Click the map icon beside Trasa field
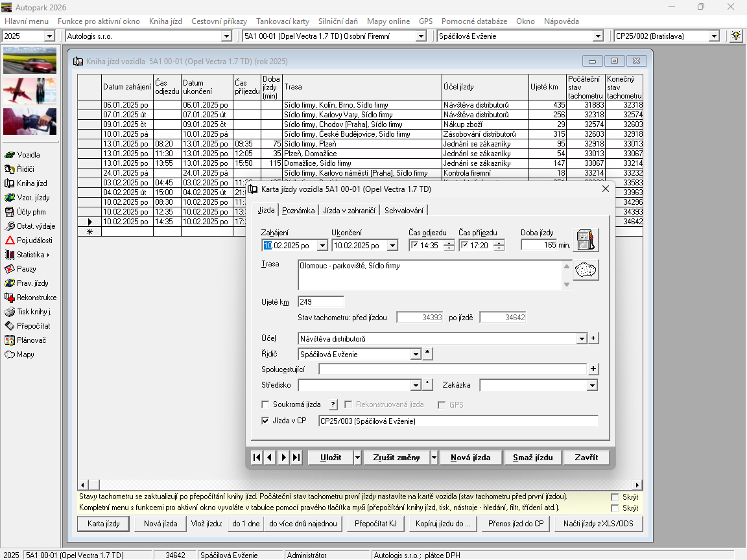747x560 pixels. 586,270
